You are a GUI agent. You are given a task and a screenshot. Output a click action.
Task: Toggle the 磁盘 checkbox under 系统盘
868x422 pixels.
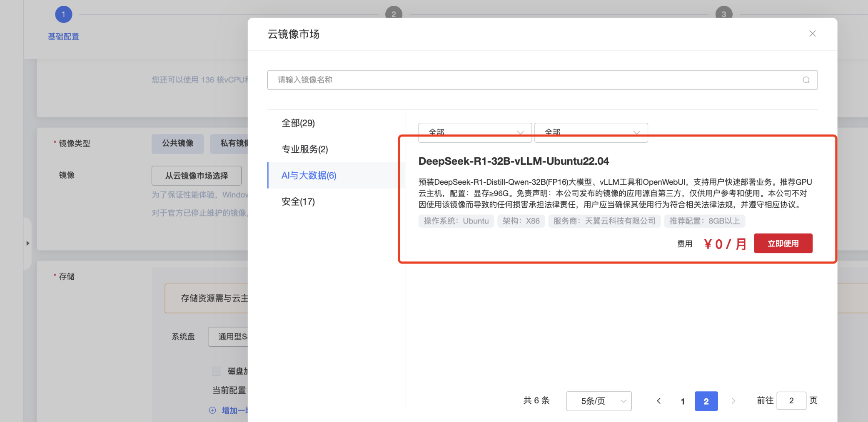coord(217,371)
